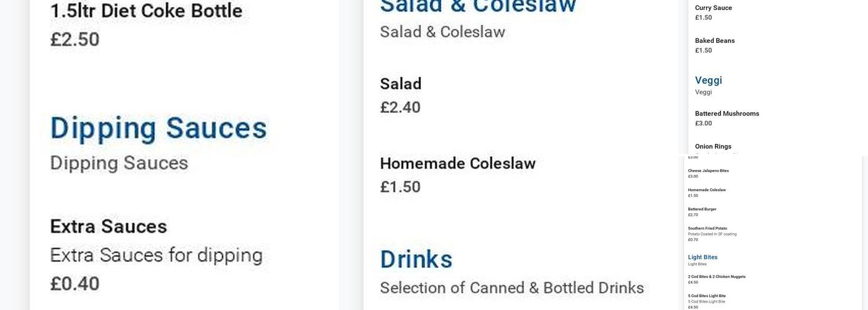Pick Homemade Coleslaw below the £2.40 Salad
This screenshot has width=868, height=310.
click(458, 164)
